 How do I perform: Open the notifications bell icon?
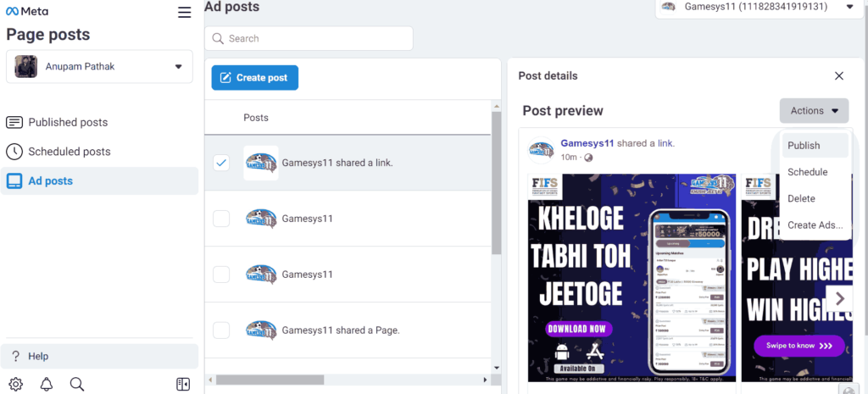[46, 384]
